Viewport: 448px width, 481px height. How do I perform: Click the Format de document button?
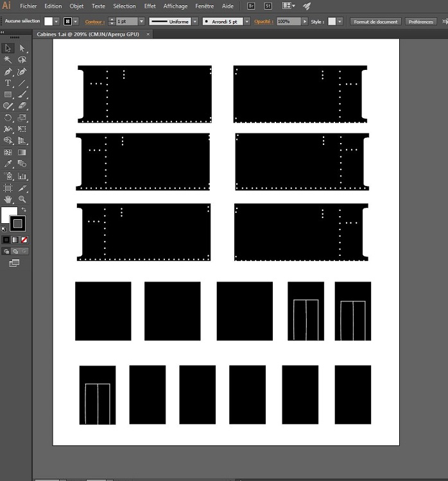376,21
